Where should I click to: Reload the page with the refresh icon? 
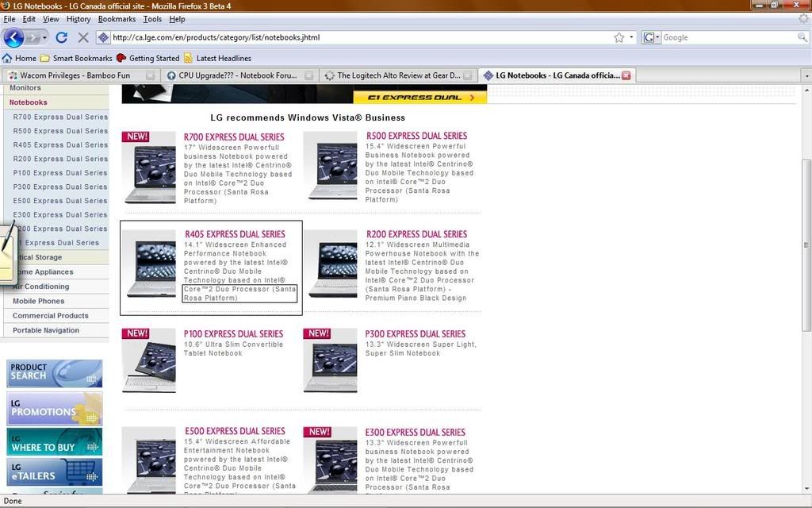click(x=62, y=37)
